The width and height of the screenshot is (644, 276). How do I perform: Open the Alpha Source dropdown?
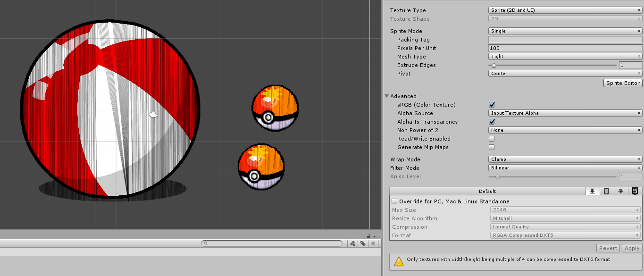(x=565, y=113)
